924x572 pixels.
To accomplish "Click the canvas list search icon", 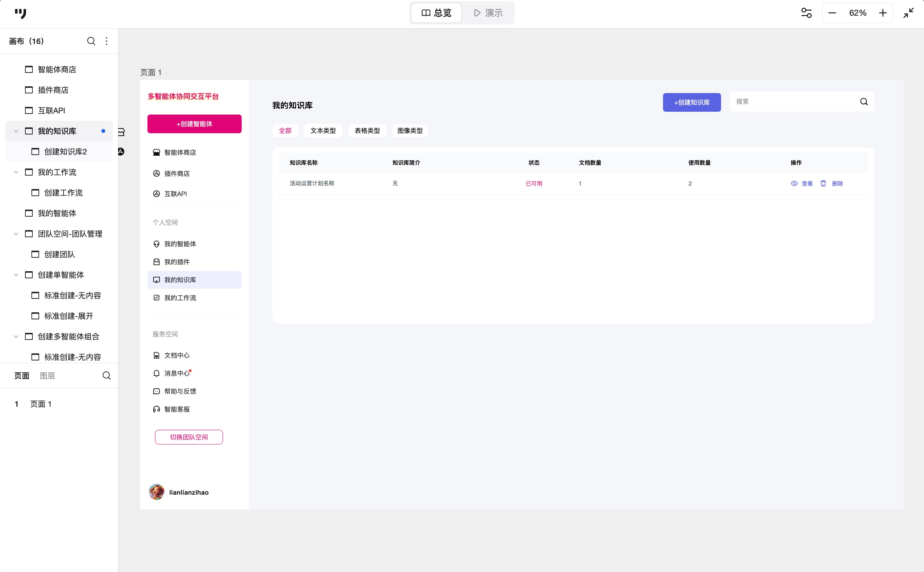I will (91, 41).
